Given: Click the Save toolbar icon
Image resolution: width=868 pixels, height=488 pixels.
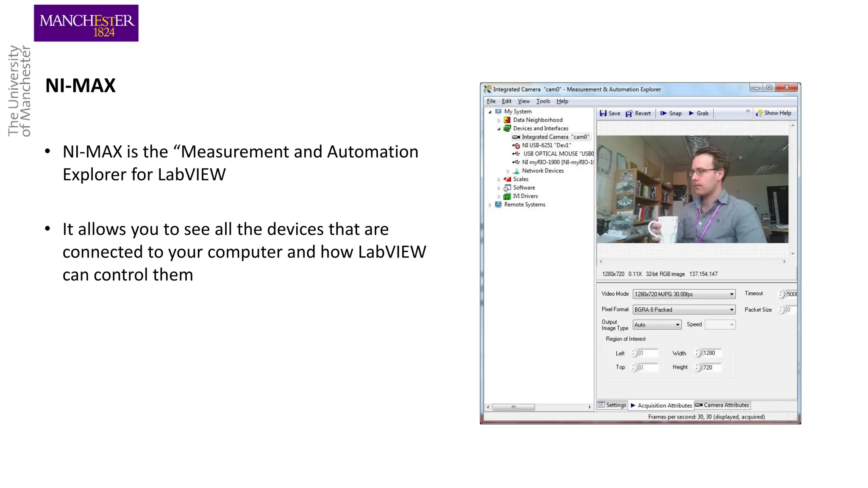Looking at the screenshot, I should point(603,113).
